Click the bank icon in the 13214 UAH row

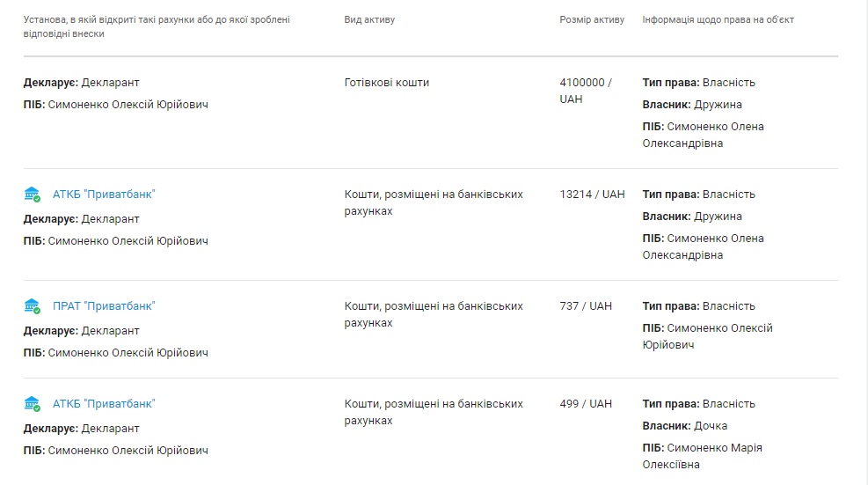pyautogui.click(x=33, y=195)
